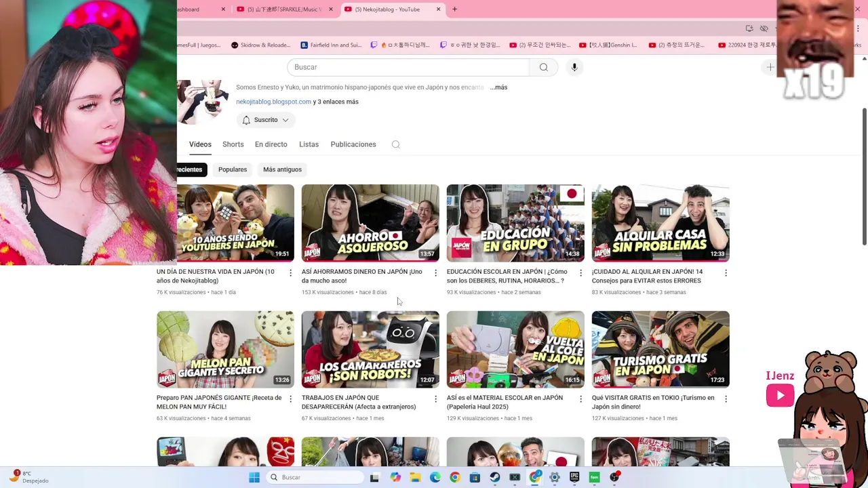Open options menu for TRABAJOS EN JAPÓN video
The image size is (868, 488).
point(435,399)
